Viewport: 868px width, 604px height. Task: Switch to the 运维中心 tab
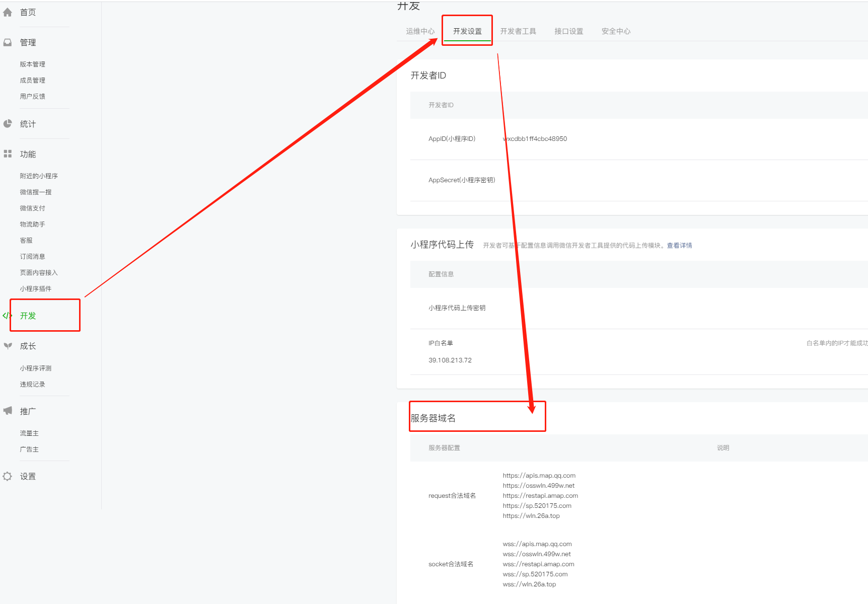(x=420, y=31)
